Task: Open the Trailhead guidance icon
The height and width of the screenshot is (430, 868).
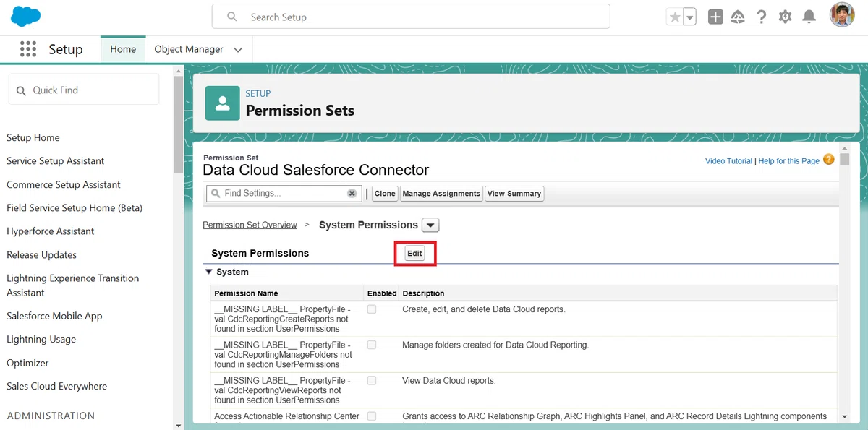Action: (x=738, y=17)
